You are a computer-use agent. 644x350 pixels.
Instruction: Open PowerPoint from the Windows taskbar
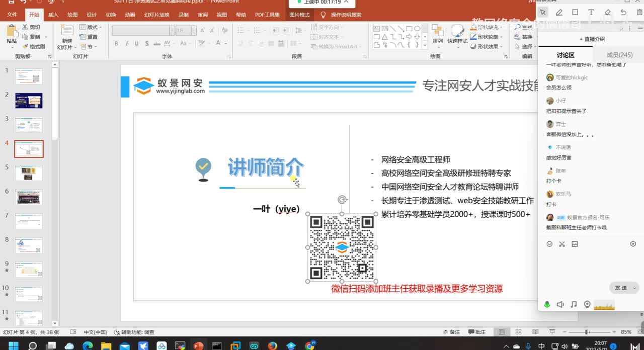click(x=198, y=345)
